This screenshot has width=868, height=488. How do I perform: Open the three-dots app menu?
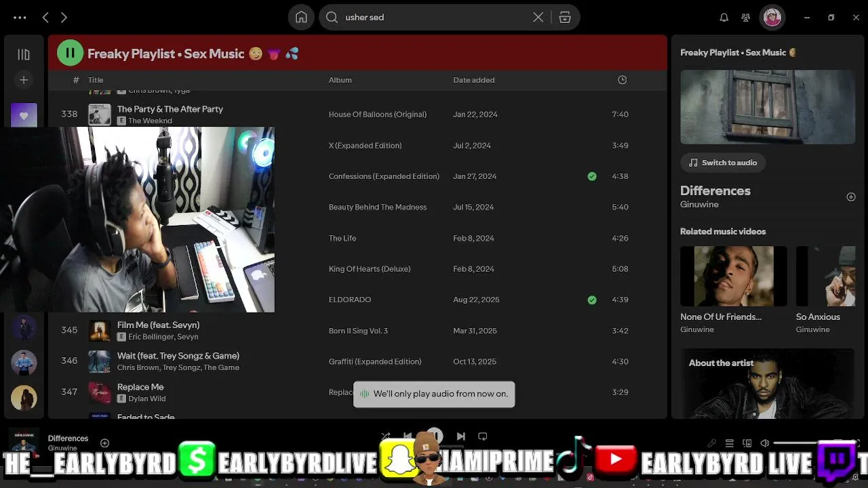click(x=20, y=18)
